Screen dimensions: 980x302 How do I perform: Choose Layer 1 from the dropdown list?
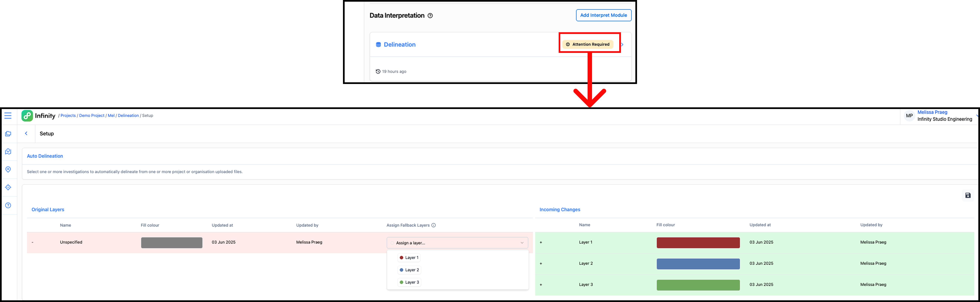click(x=409, y=258)
